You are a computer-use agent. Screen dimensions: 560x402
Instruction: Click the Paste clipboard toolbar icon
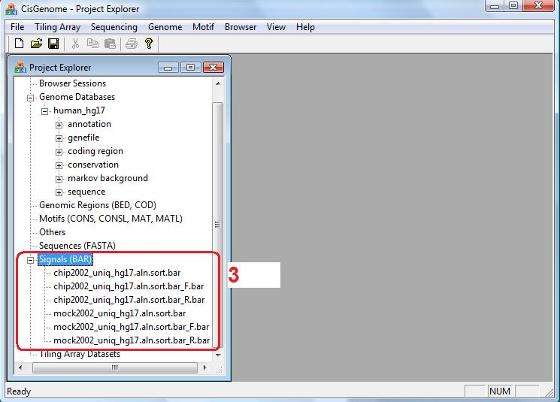pyautogui.click(x=110, y=44)
